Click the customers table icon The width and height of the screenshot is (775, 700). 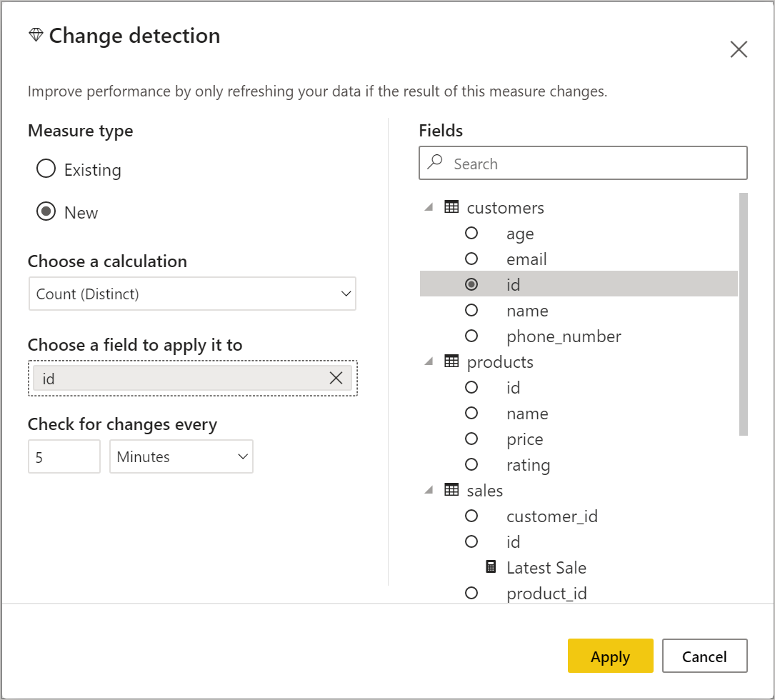(452, 207)
